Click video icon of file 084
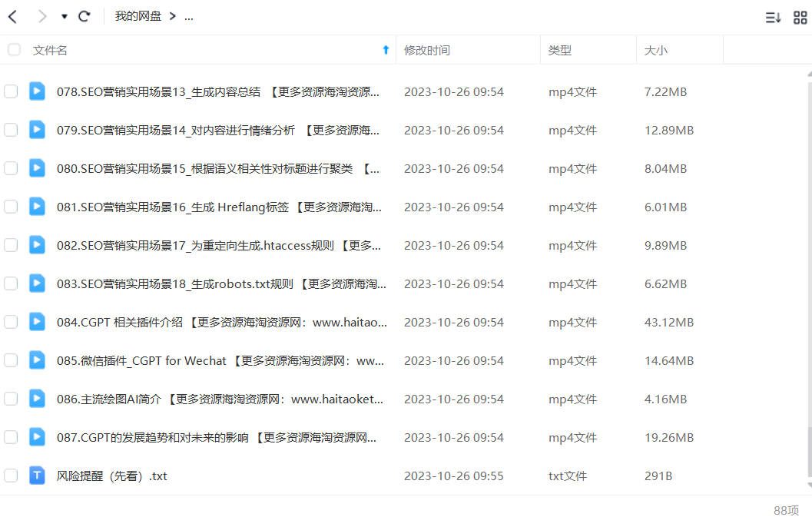Screen dimensions: 812x517 tap(37, 321)
